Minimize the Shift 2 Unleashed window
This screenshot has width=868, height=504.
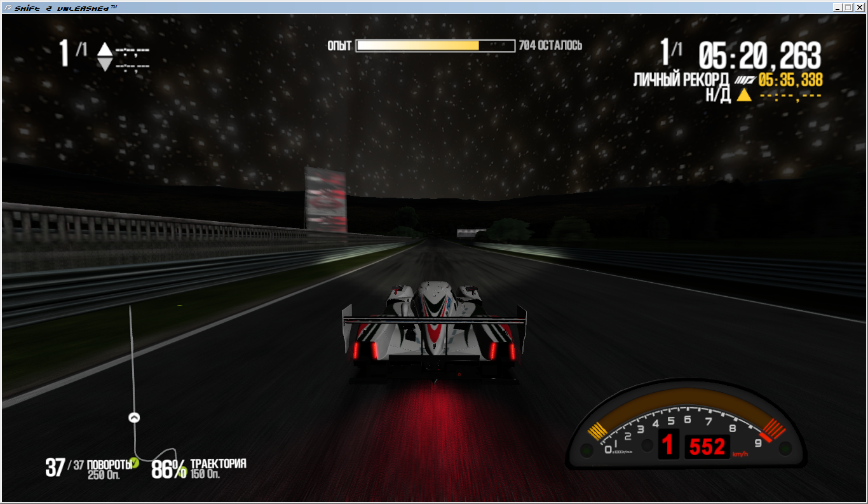click(839, 8)
